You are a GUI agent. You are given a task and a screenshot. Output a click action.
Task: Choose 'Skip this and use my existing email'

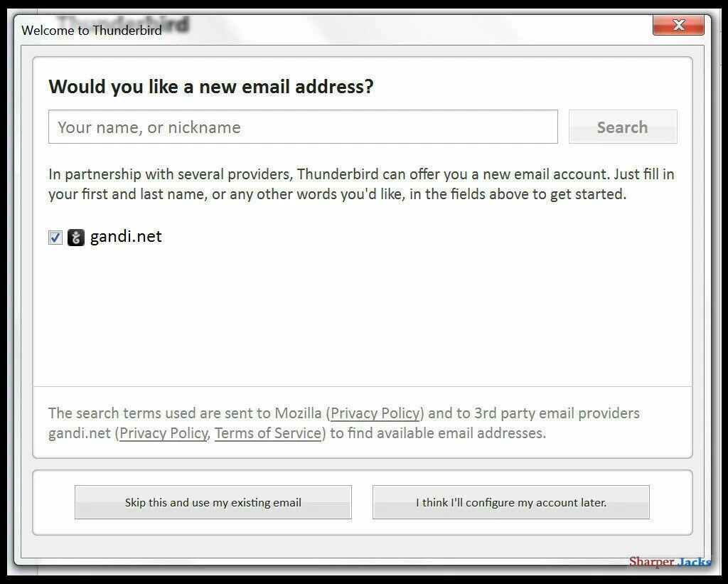pyautogui.click(x=213, y=502)
